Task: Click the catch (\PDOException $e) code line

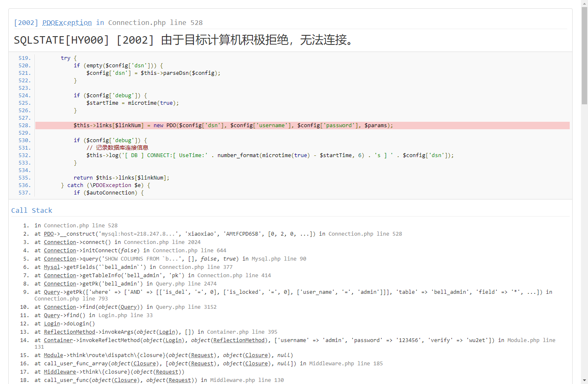Action: [105, 185]
